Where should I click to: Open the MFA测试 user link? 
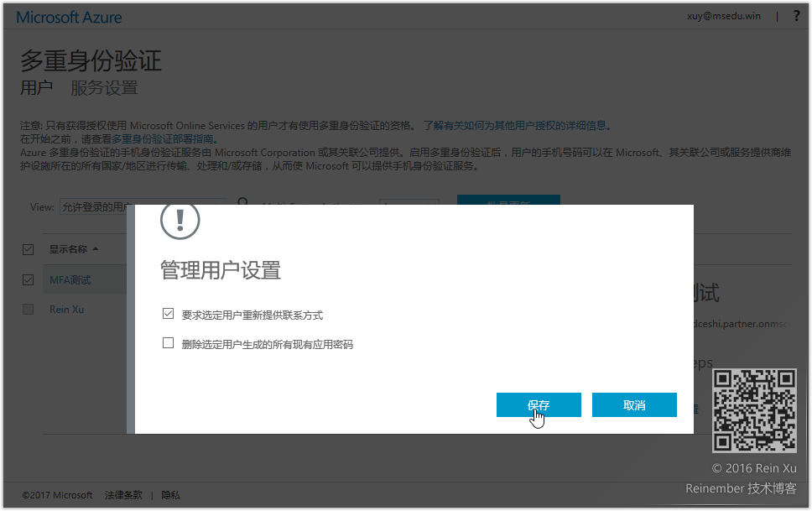pos(70,280)
